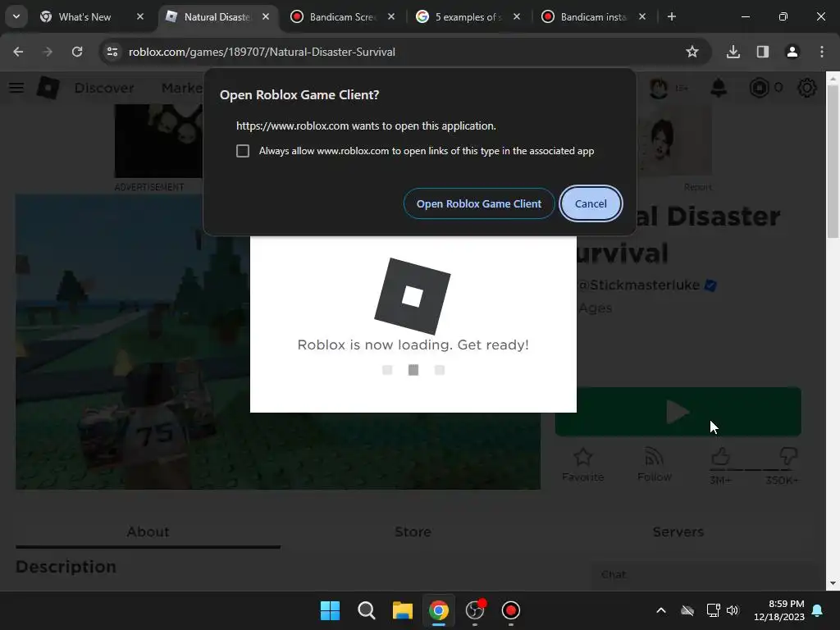Click the avatar profile icon in Roblox header
This screenshot has height=630, width=840.
point(659,88)
